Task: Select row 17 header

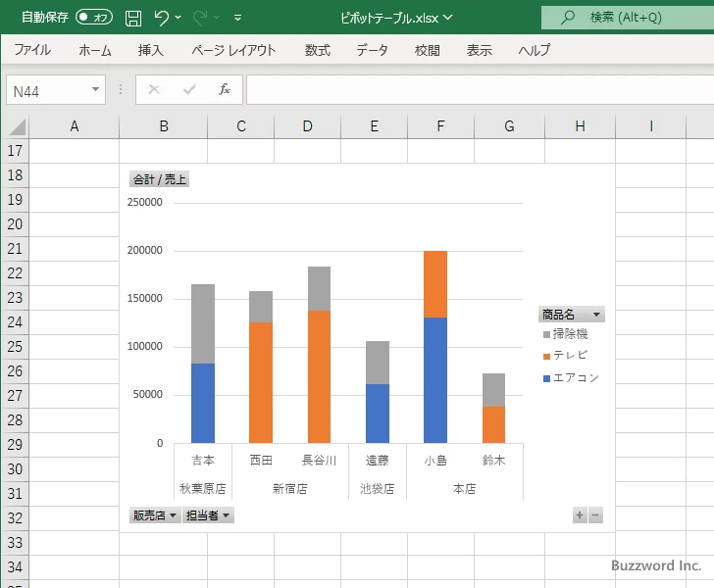Action: [x=15, y=151]
